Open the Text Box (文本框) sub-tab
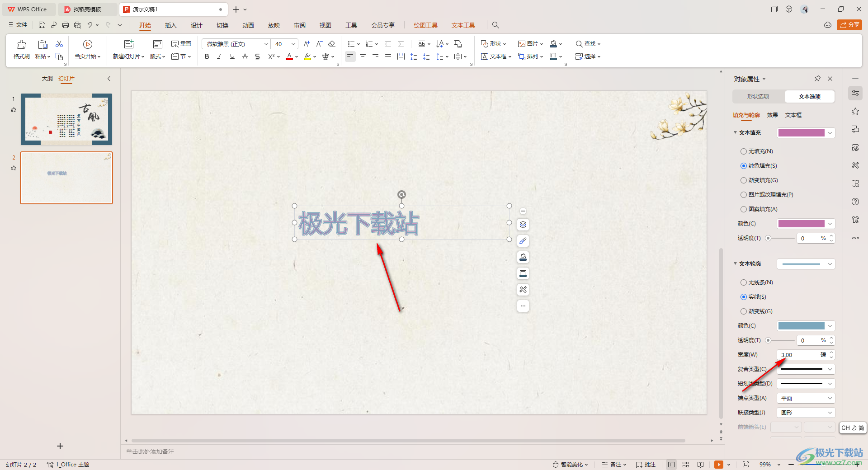Viewport: 868px width, 470px height. pyautogui.click(x=793, y=115)
